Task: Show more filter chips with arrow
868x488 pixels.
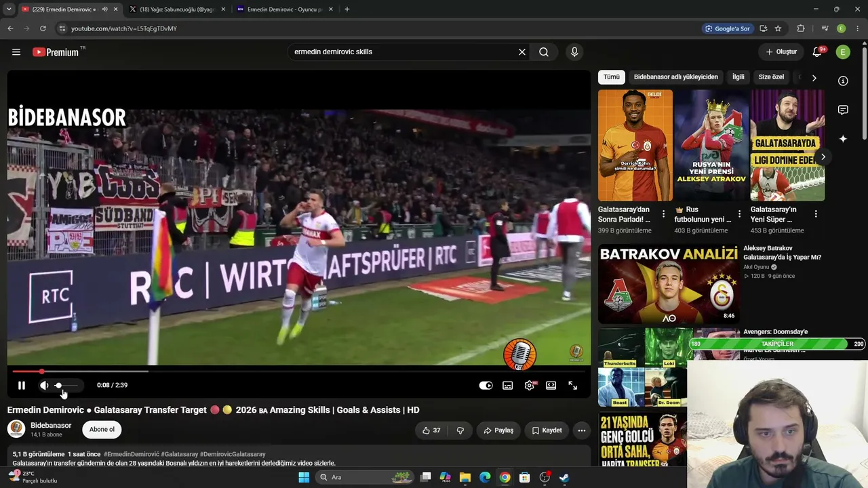Action: click(814, 78)
